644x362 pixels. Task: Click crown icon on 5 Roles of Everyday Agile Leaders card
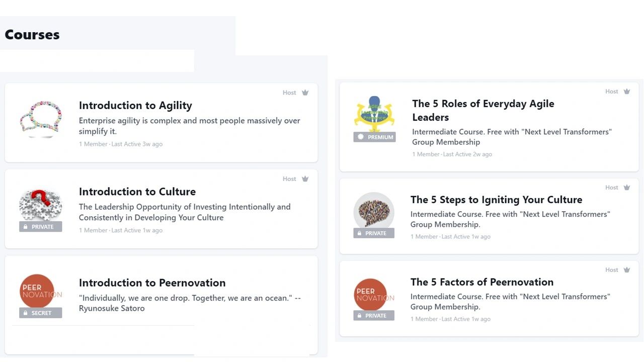[627, 92]
